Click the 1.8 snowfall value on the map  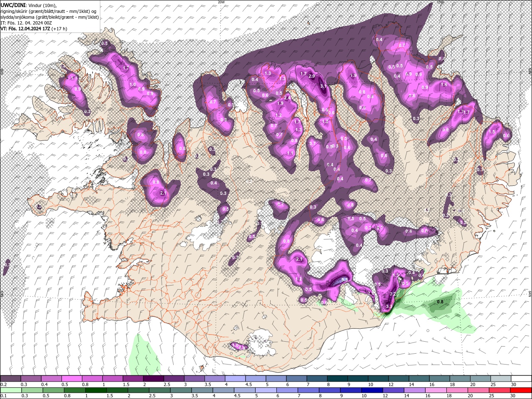(x=354, y=76)
